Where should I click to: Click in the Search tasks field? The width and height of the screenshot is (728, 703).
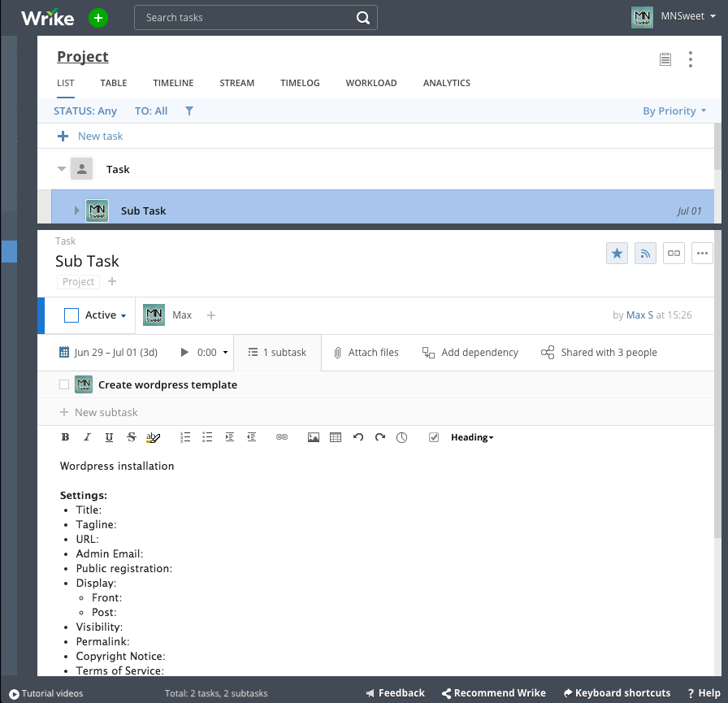[256, 18]
